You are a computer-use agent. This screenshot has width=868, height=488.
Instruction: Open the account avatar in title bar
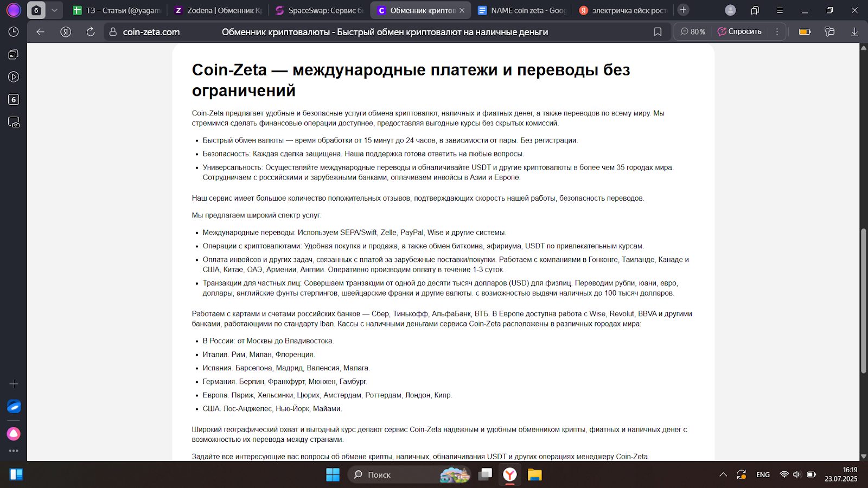click(x=730, y=10)
